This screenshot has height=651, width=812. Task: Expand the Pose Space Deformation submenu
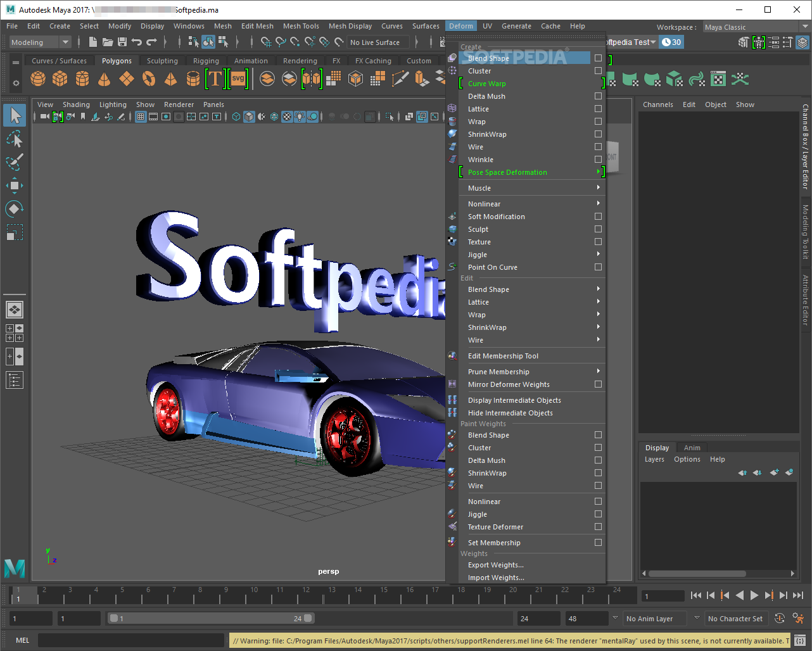pyautogui.click(x=532, y=172)
